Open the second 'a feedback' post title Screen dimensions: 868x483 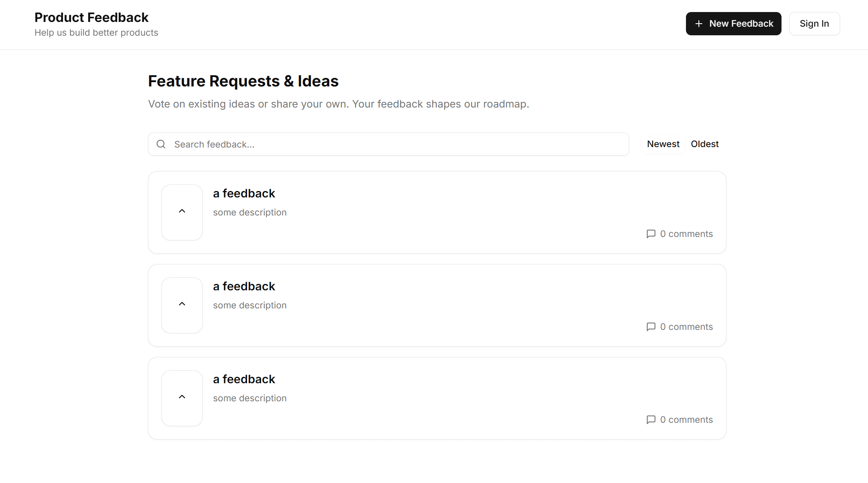point(244,286)
